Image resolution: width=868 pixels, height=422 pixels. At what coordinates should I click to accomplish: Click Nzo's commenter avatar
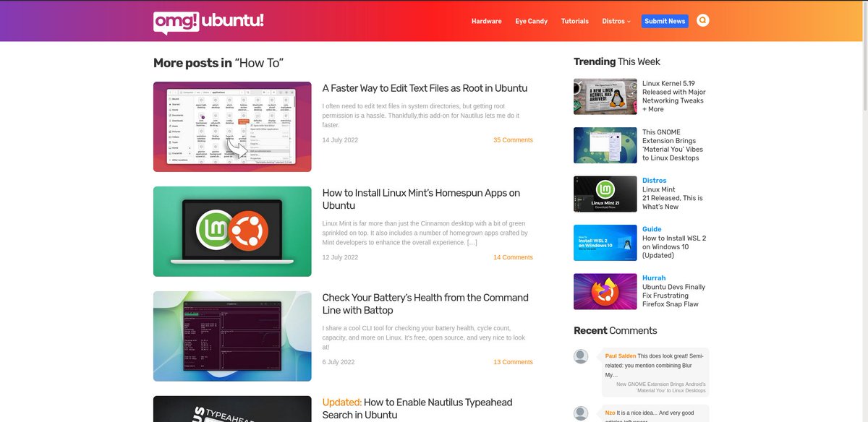click(x=581, y=413)
